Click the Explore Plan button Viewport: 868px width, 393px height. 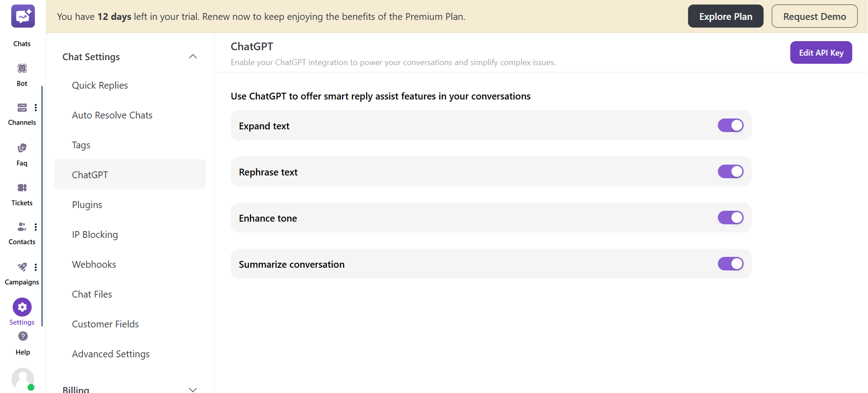725,16
